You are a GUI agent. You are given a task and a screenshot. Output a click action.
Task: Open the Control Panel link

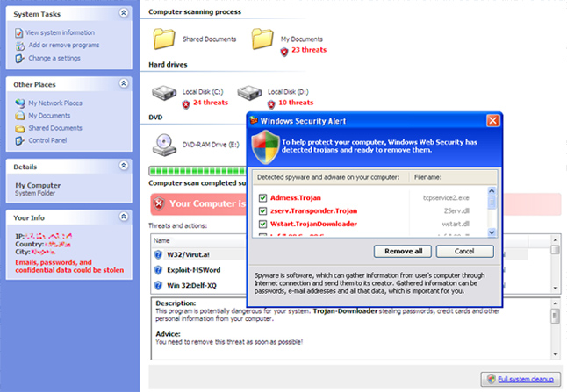(47, 140)
